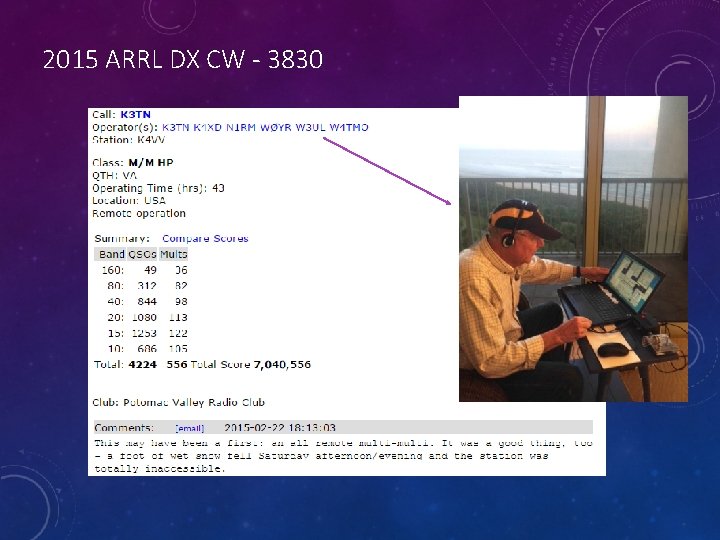The width and height of the screenshot is (720, 540).
Task: Click the 'QSOs' column header
Action: click(x=142, y=254)
